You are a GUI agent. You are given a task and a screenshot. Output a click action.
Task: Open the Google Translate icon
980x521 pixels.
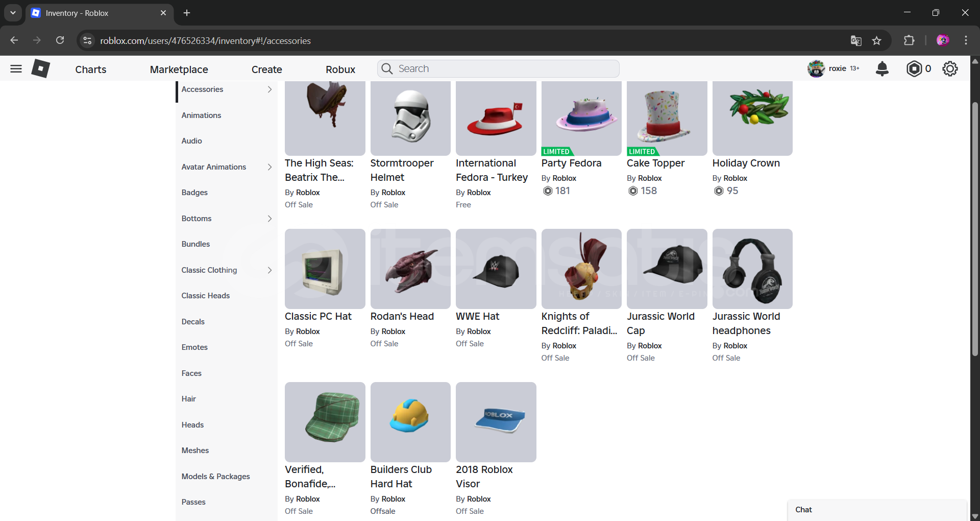coord(856,41)
